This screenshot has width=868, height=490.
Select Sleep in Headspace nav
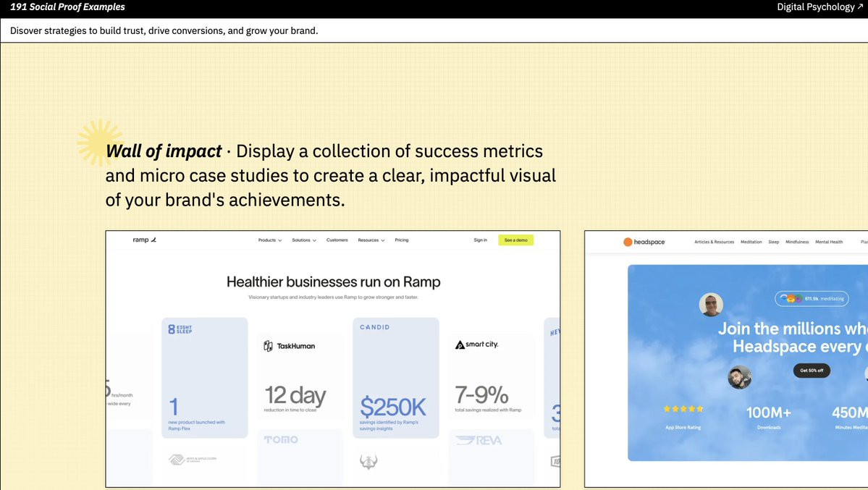click(x=774, y=242)
